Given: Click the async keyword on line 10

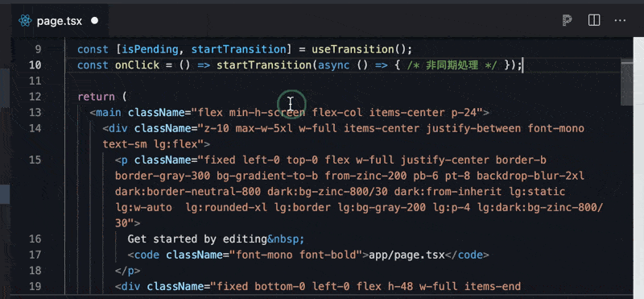Looking at the screenshot, I should coord(333,65).
